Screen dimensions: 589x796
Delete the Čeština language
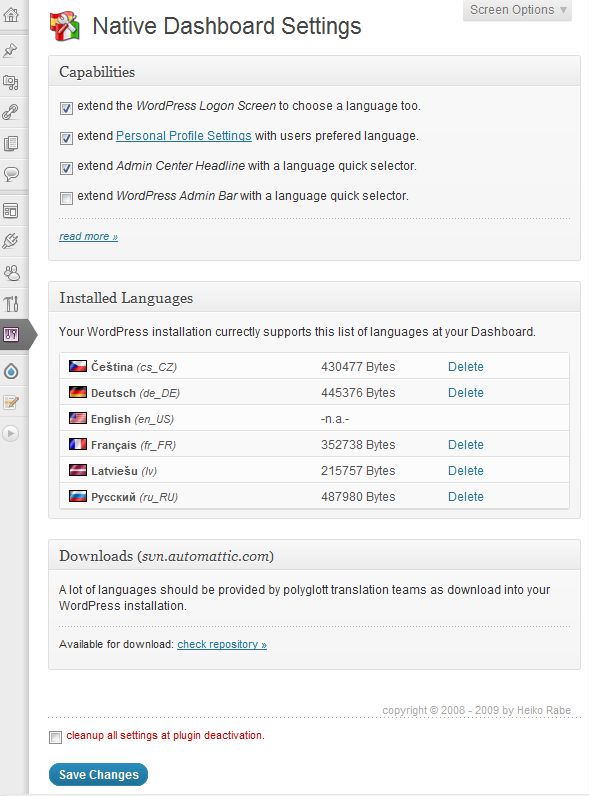(466, 367)
